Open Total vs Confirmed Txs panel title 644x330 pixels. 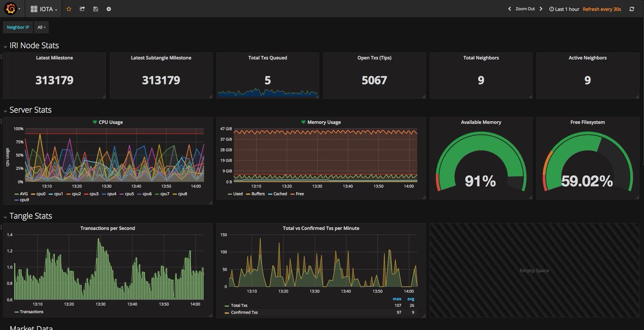[x=321, y=228]
